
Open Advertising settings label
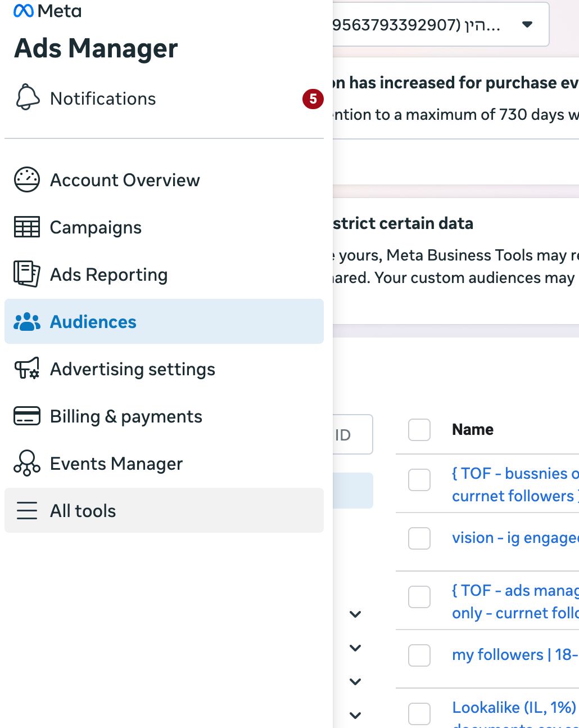[x=133, y=369]
